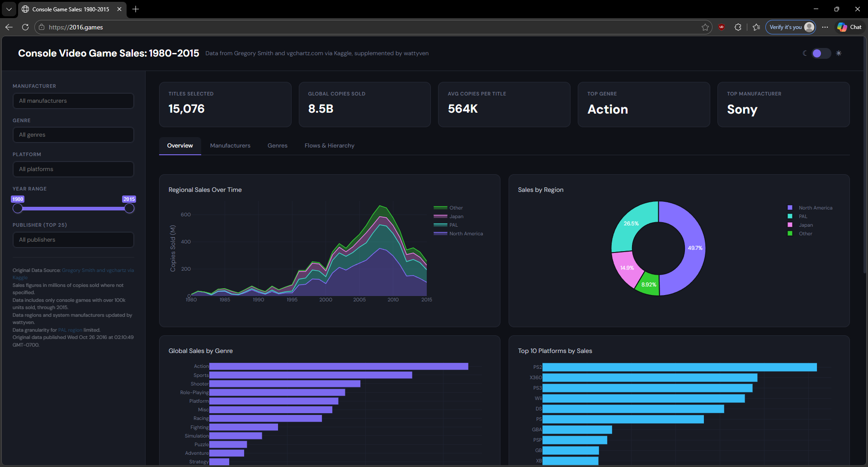
Task: Toggle the dark/light theme switch
Action: pos(820,53)
